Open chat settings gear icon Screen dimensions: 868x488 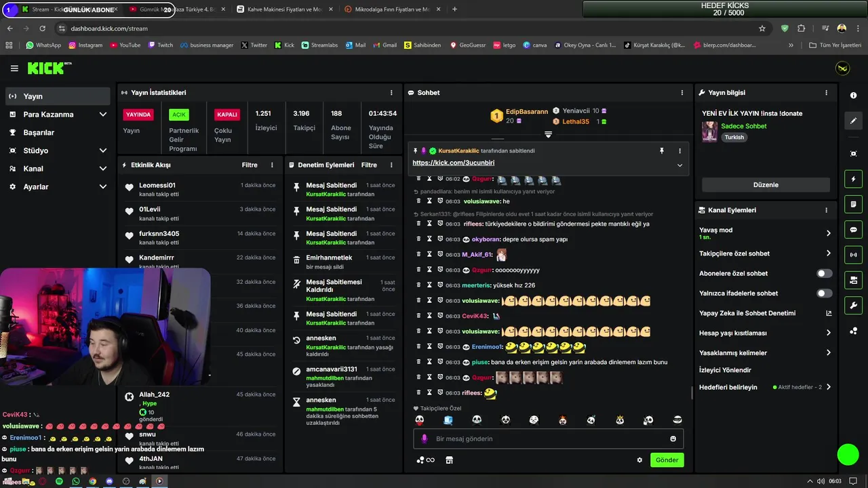click(x=639, y=460)
